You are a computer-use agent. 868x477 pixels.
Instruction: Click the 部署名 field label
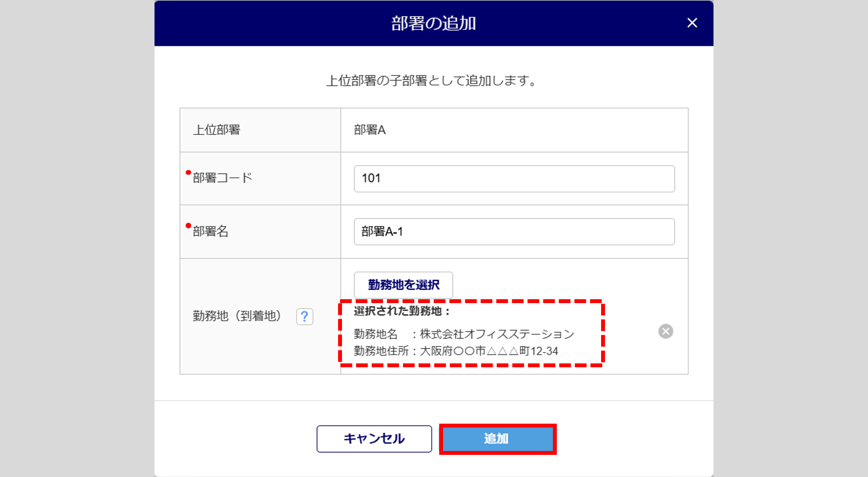pyautogui.click(x=211, y=232)
